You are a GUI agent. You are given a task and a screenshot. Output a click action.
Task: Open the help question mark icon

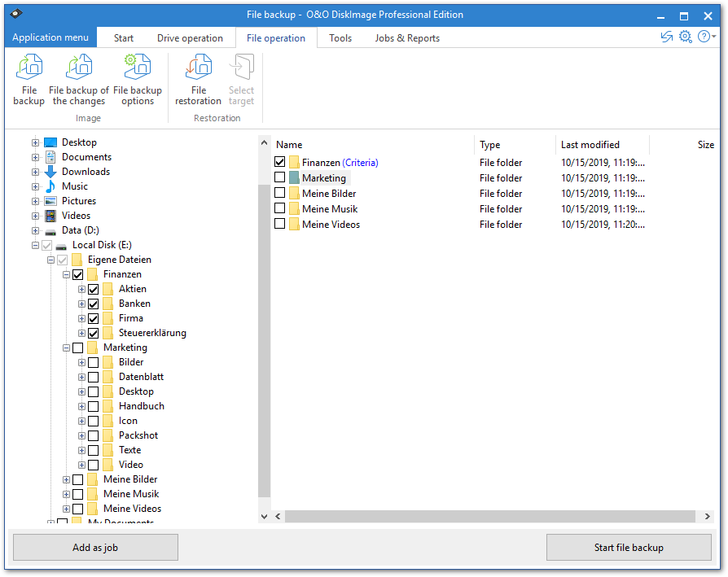pyautogui.click(x=704, y=37)
